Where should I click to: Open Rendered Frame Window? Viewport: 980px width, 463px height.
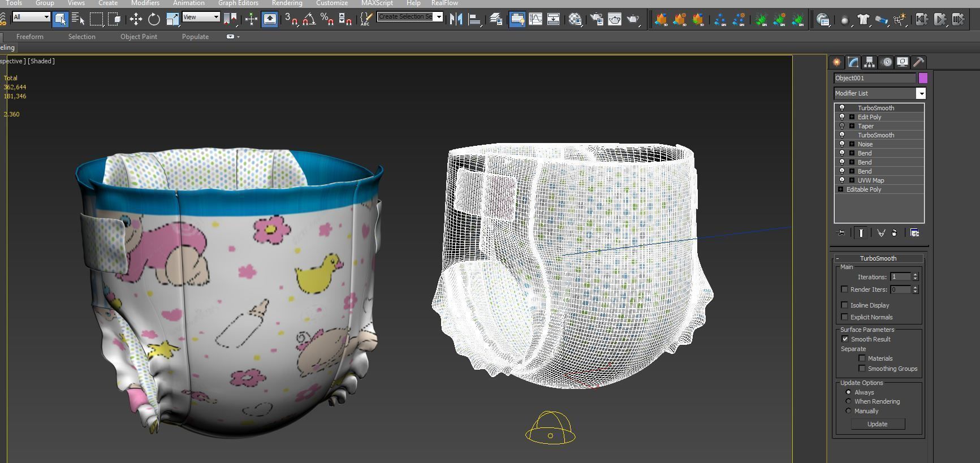615,19
